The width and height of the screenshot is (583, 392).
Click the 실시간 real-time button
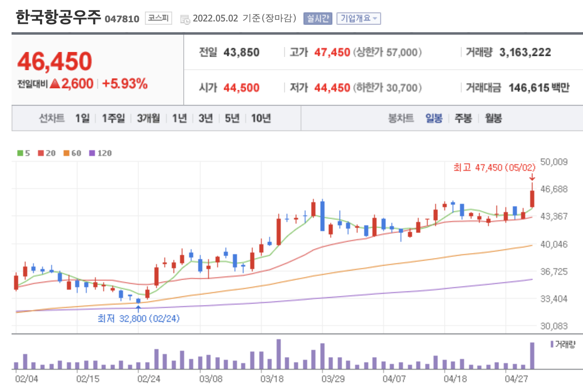point(318,19)
